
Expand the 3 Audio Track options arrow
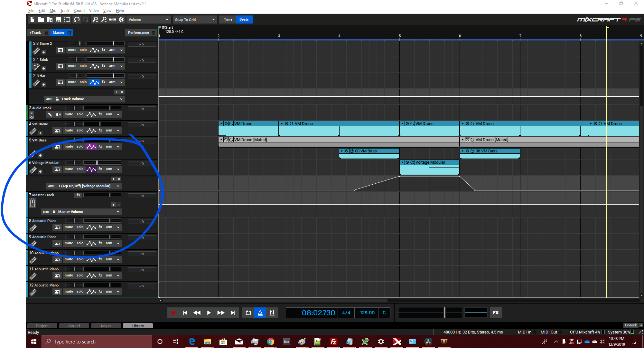coord(118,114)
